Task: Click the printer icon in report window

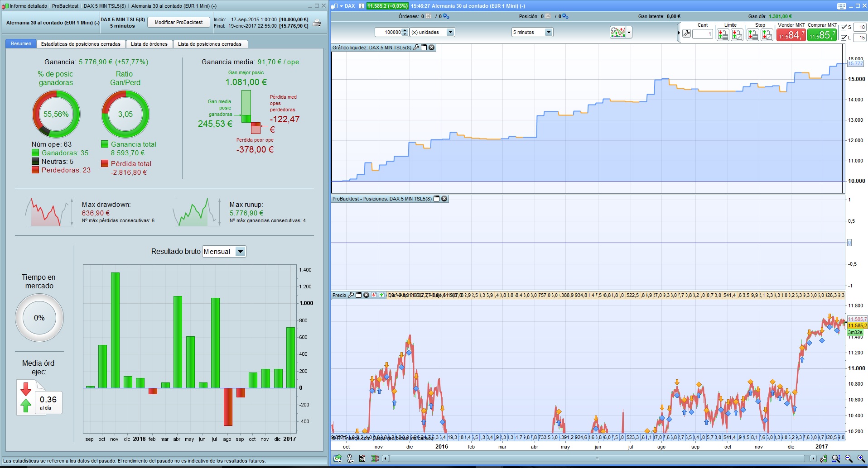Action: (x=317, y=23)
